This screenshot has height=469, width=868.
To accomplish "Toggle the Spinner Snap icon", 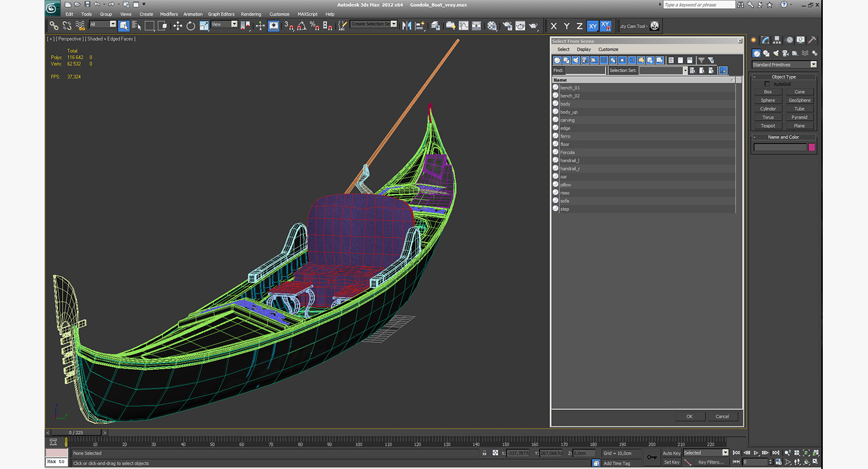I will pos(327,26).
